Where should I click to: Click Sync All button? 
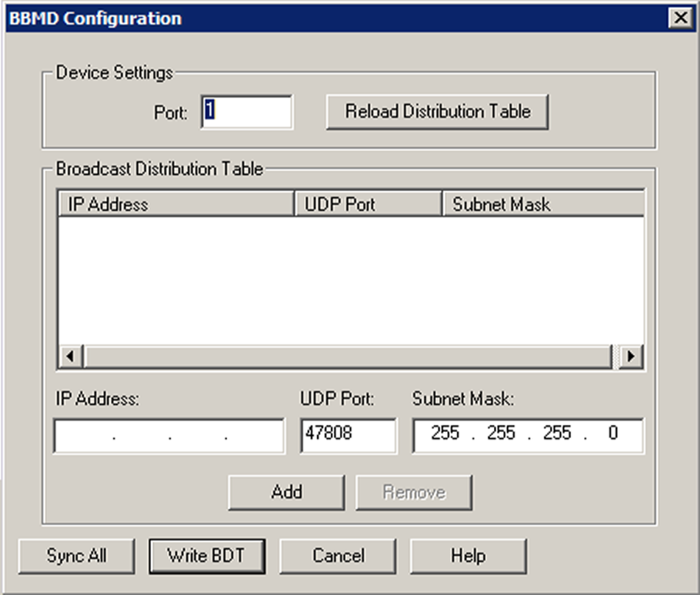click(x=77, y=556)
